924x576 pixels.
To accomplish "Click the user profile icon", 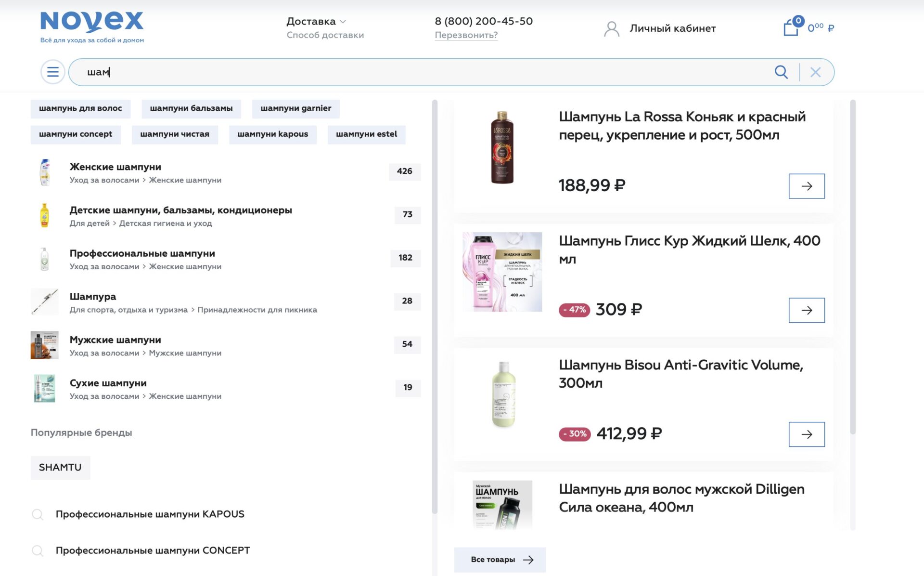I will (612, 29).
